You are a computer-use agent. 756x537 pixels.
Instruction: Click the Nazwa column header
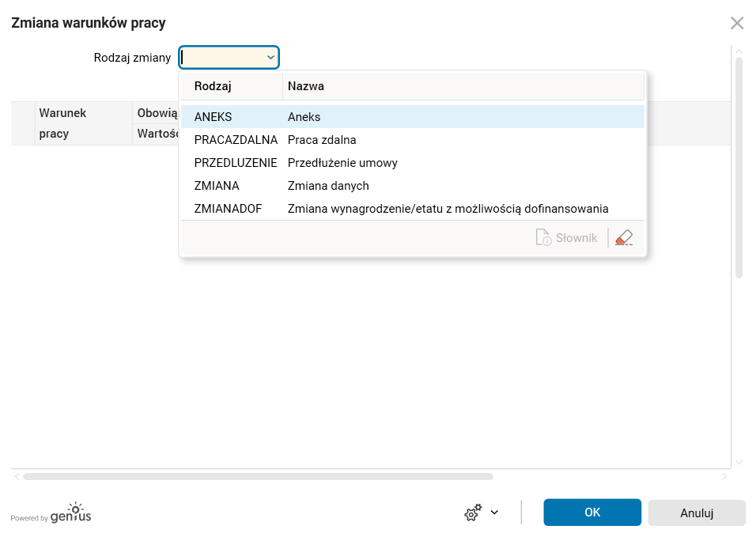coord(463,85)
